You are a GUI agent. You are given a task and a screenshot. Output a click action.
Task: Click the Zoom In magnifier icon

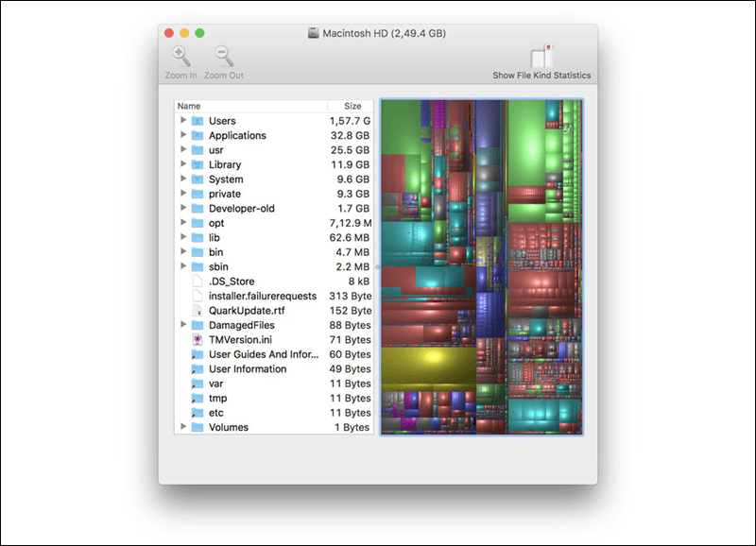click(x=180, y=54)
